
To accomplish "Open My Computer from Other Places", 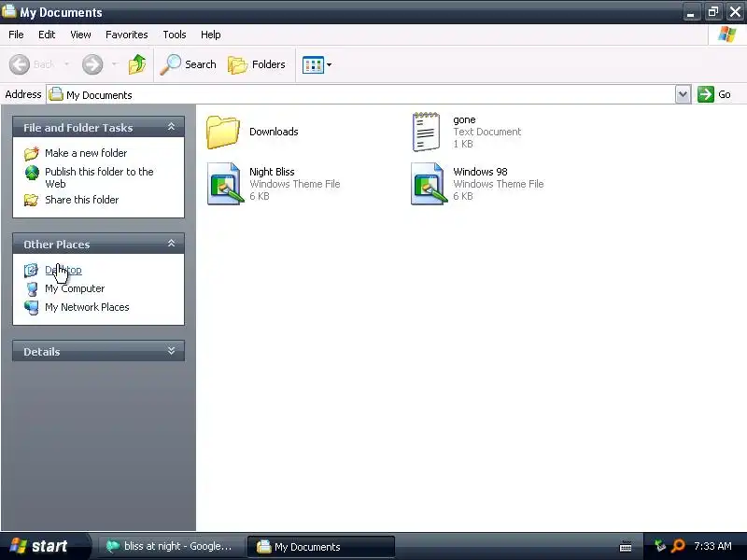I will 75,288.
